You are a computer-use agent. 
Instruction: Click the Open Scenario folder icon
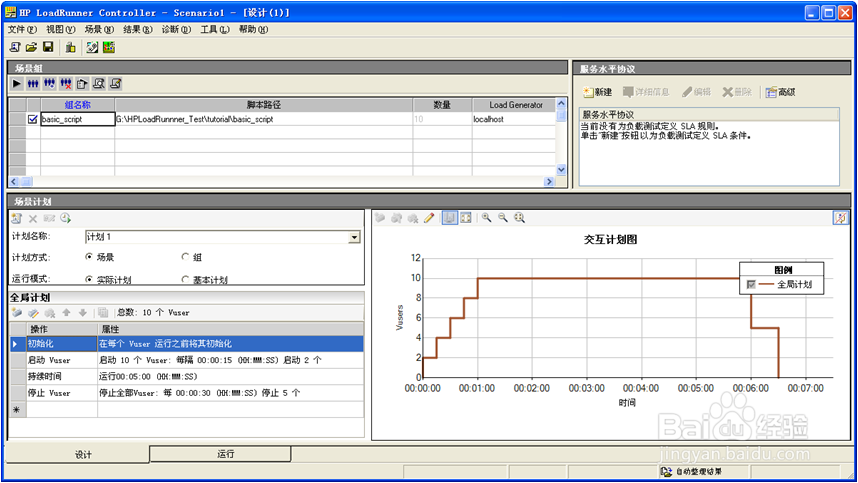pos(31,48)
